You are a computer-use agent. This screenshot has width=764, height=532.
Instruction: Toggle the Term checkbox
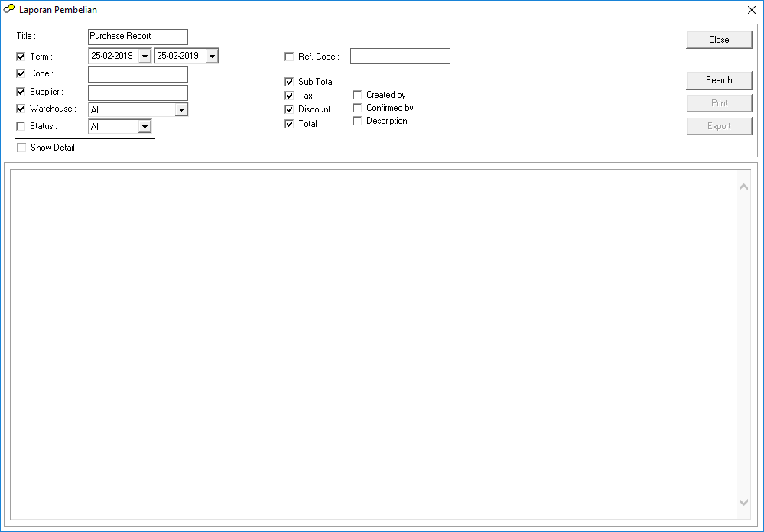[21, 57]
